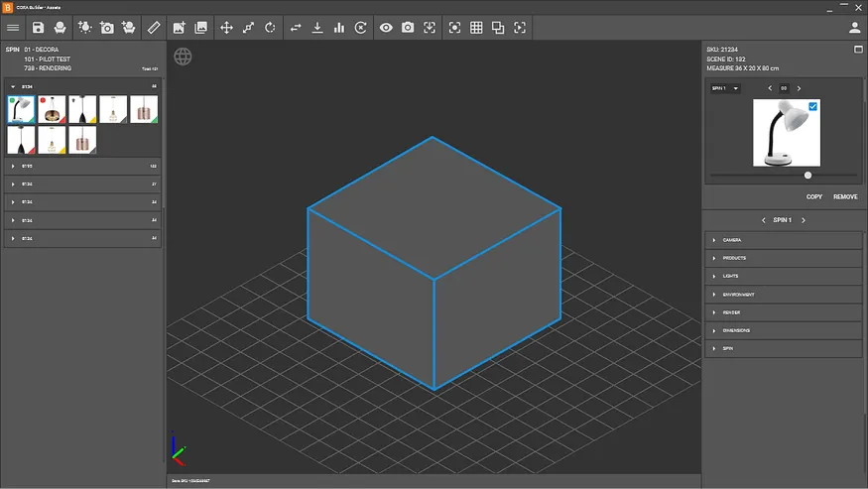Click right arrow after SPIN 1 label

(804, 220)
